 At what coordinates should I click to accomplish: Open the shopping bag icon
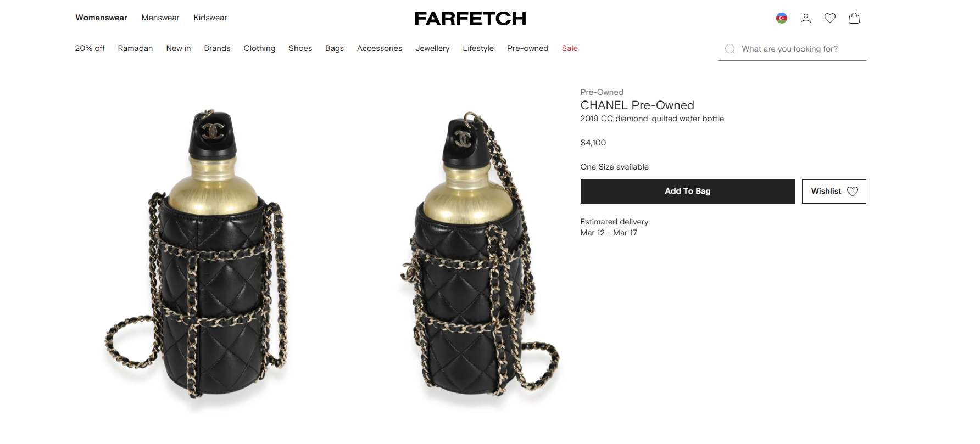854,18
